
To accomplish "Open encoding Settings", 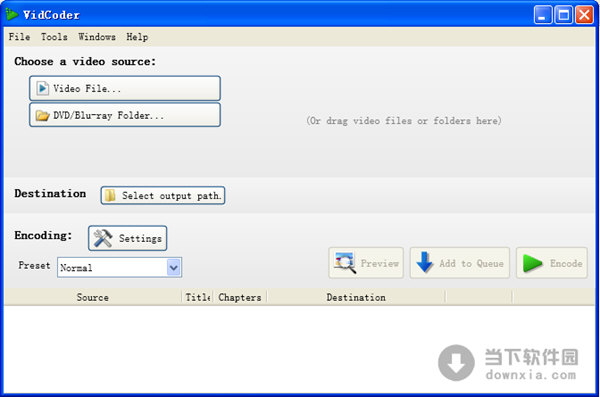I will click(127, 238).
